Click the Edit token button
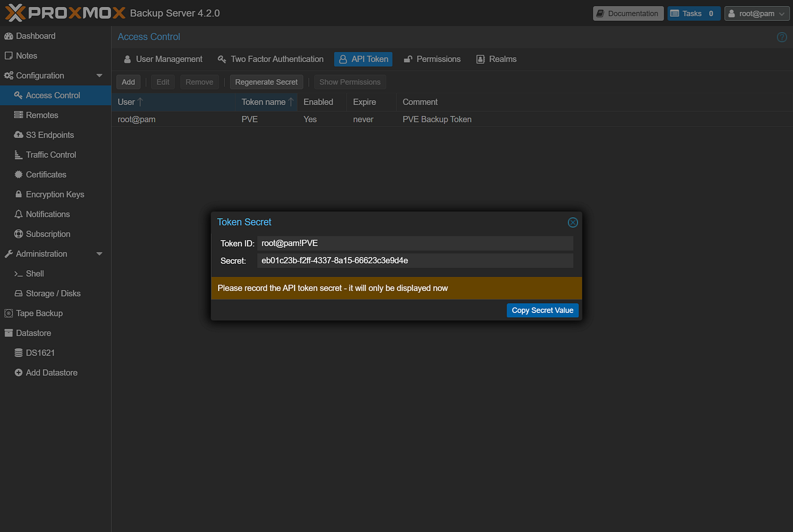Image resolution: width=793 pixels, height=532 pixels. [x=163, y=82]
